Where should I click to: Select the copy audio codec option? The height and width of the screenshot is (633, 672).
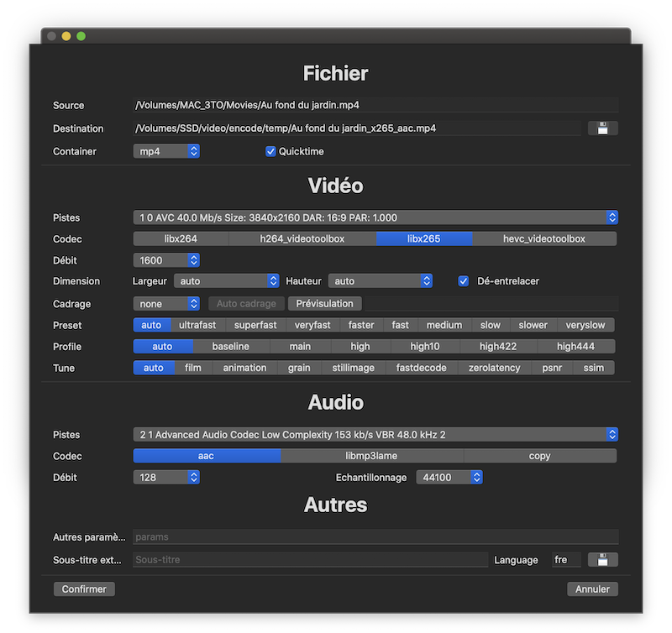[539, 456]
